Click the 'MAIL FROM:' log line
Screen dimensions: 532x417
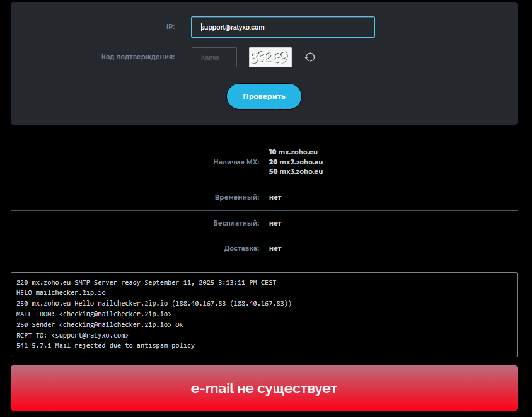(94, 314)
